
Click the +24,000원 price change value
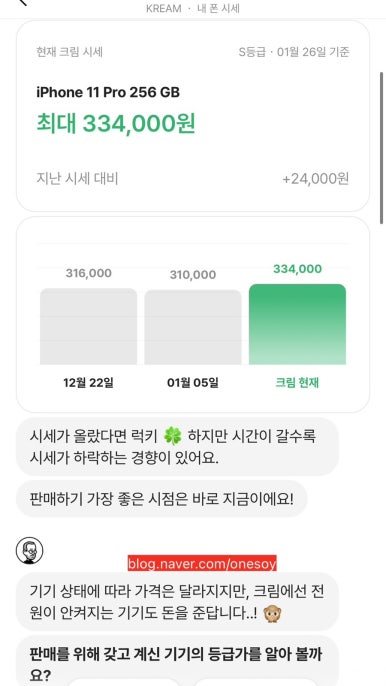[316, 178]
